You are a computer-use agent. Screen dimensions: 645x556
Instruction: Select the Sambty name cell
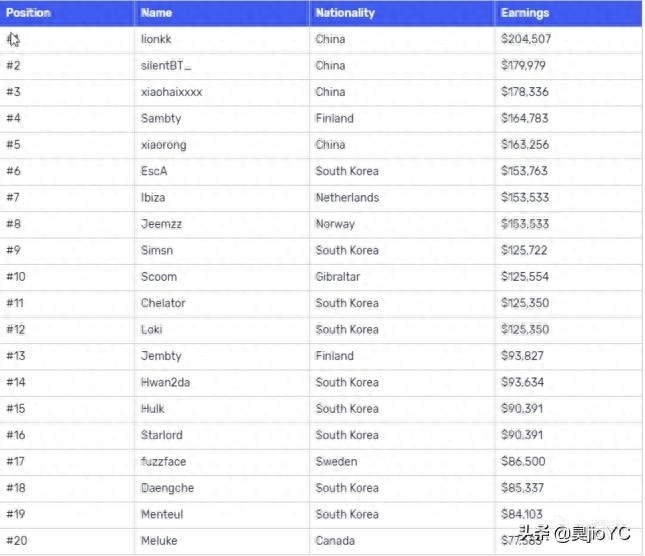tap(161, 118)
